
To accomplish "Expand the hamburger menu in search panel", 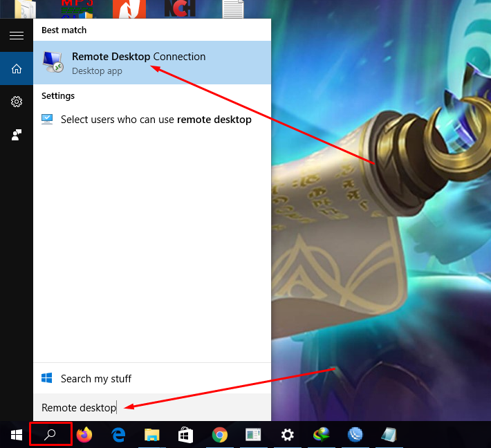I will click(17, 36).
